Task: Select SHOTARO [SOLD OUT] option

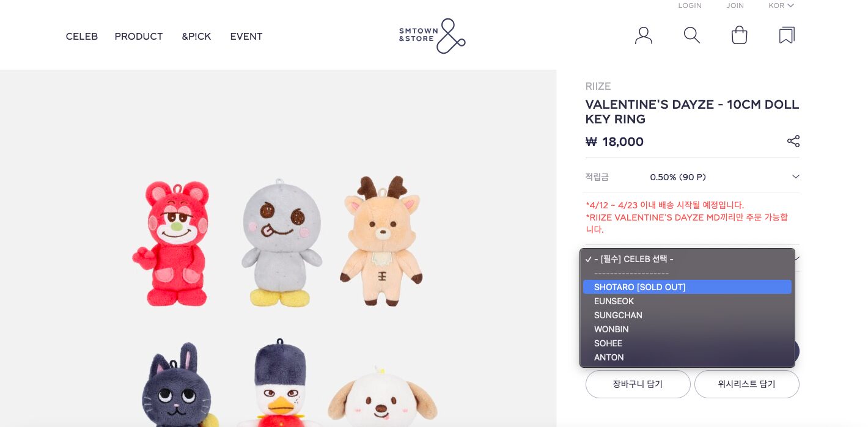Action: point(687,287)
